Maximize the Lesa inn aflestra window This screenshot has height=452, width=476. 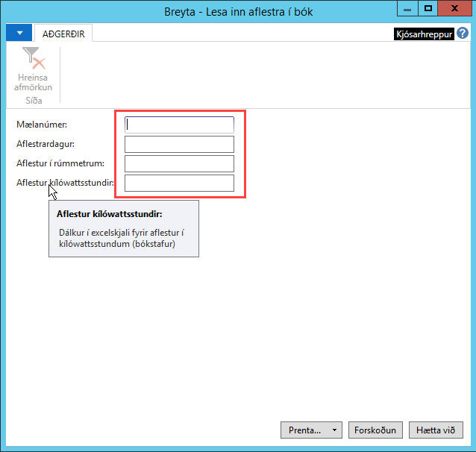pos(428,8)
